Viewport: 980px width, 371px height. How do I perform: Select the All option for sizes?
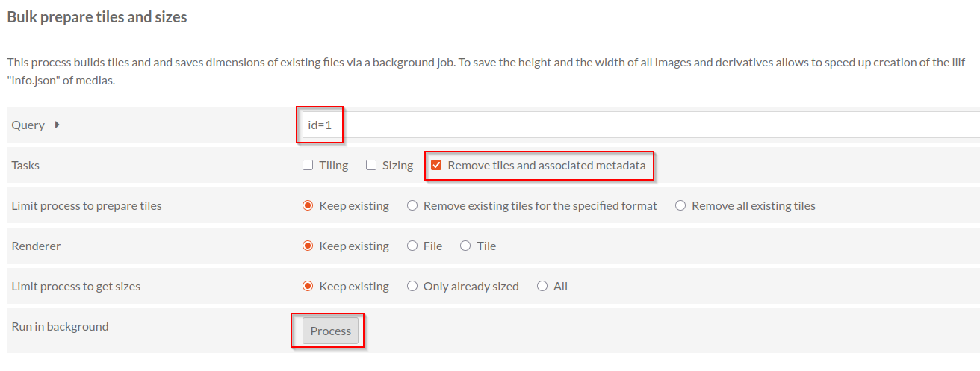[542, 287]
